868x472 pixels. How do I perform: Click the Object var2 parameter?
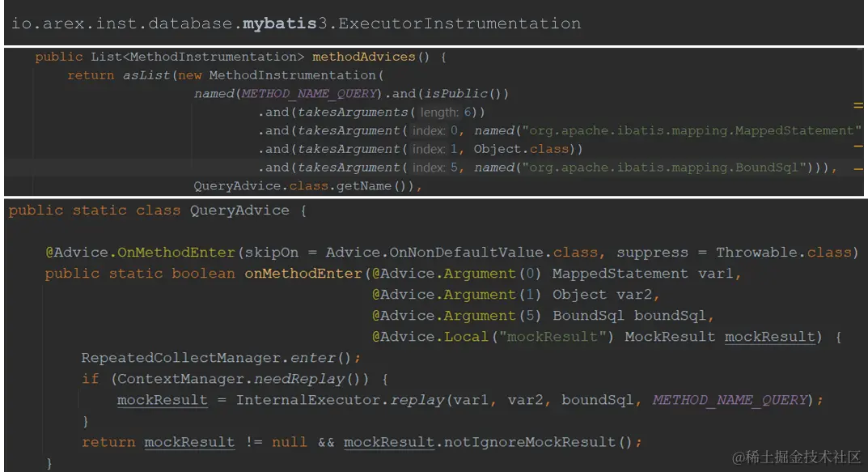603,295
